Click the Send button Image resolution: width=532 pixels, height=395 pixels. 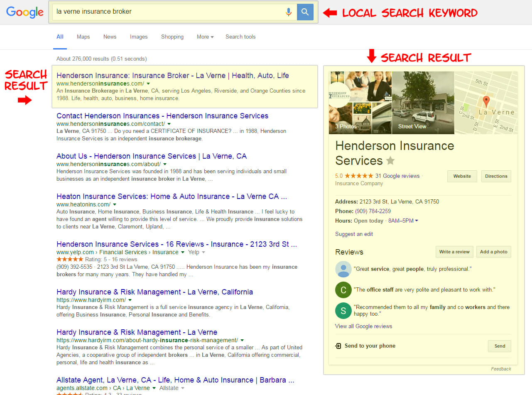pyautogui.click(x=500, y=346)
